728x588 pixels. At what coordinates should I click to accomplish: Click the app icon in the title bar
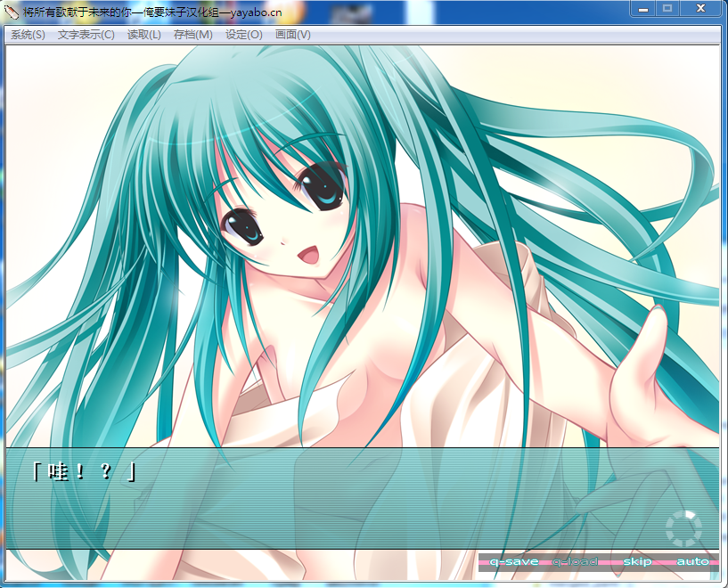coord(12,9)
